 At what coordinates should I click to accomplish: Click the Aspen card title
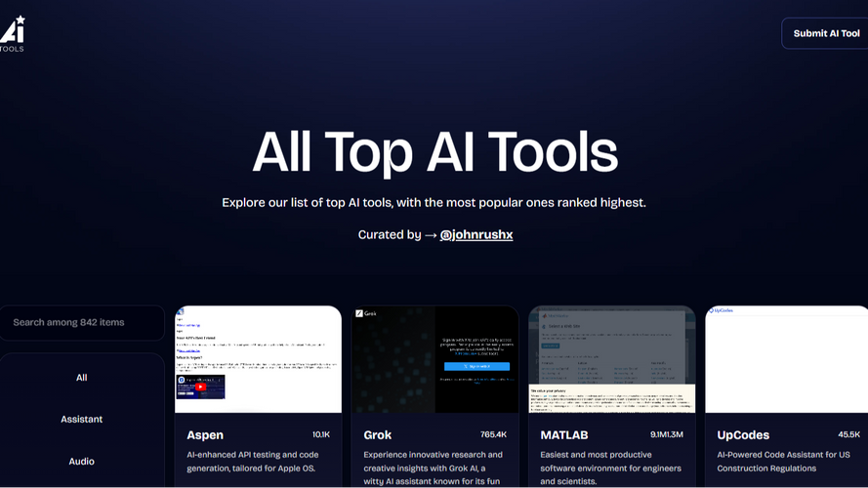pos(205,435)
